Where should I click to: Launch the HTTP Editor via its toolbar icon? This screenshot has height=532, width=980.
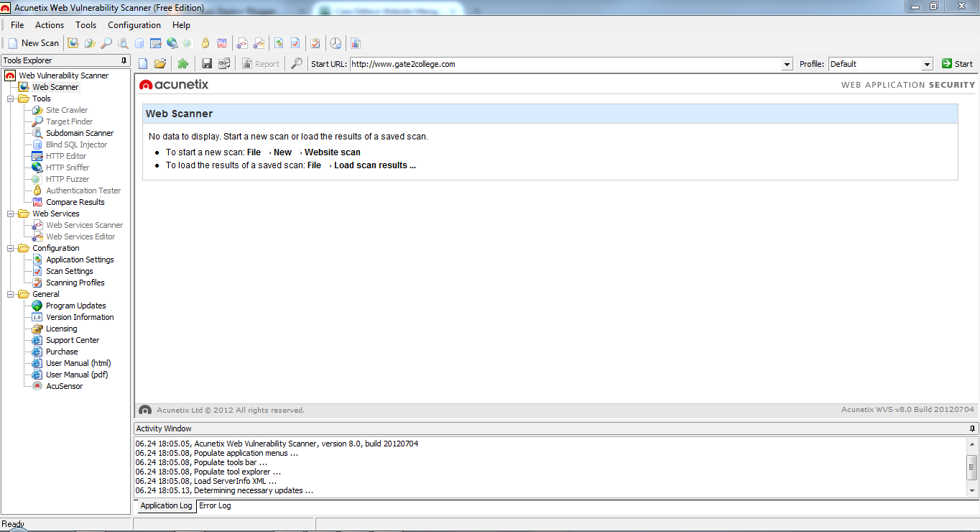point(155,43)
